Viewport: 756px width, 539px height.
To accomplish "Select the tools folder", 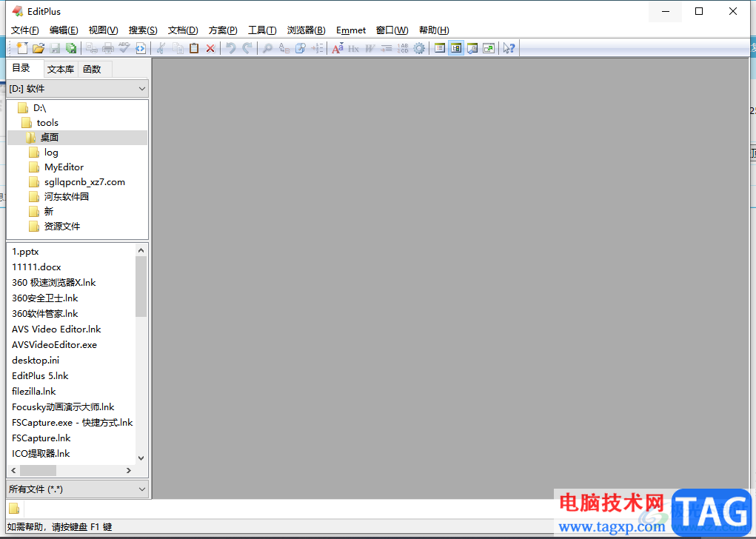I will pyautogui.click(x=47, y=122).
